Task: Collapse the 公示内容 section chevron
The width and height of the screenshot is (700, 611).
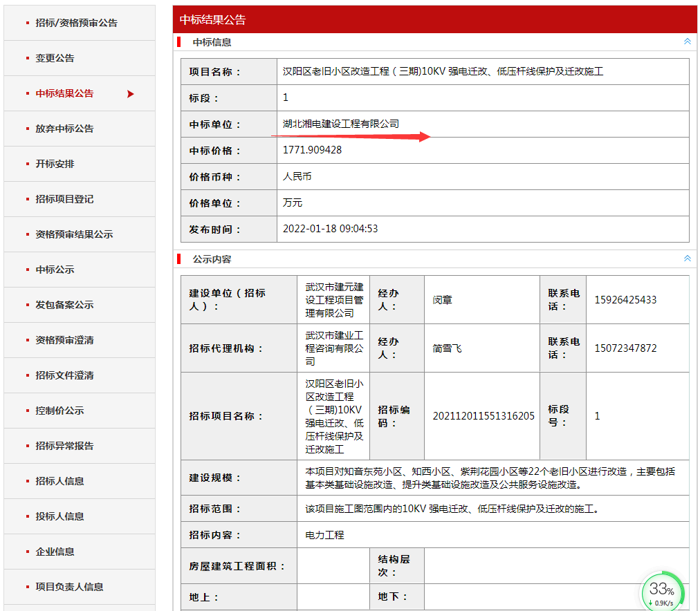Action: point(687,258)
